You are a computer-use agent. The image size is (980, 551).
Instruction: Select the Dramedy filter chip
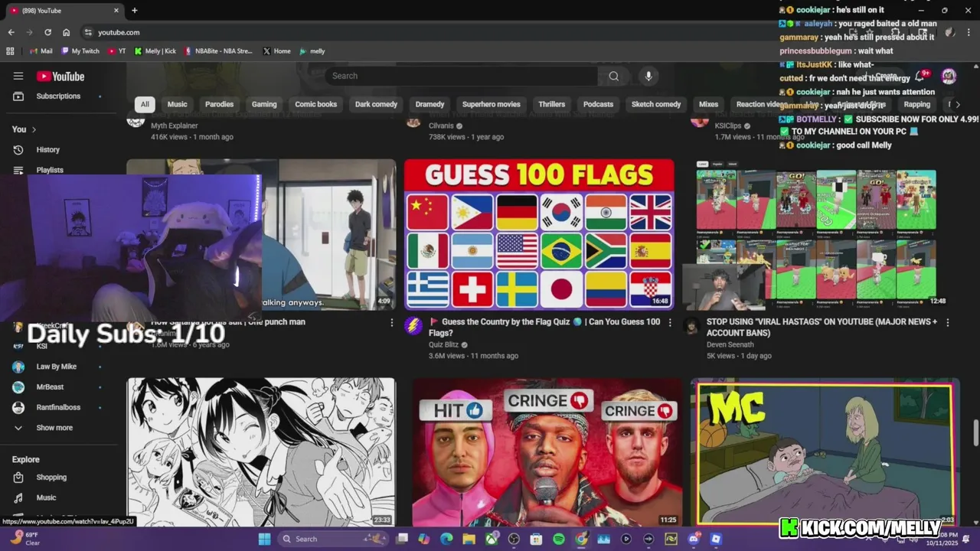click(x=430, y=104)
